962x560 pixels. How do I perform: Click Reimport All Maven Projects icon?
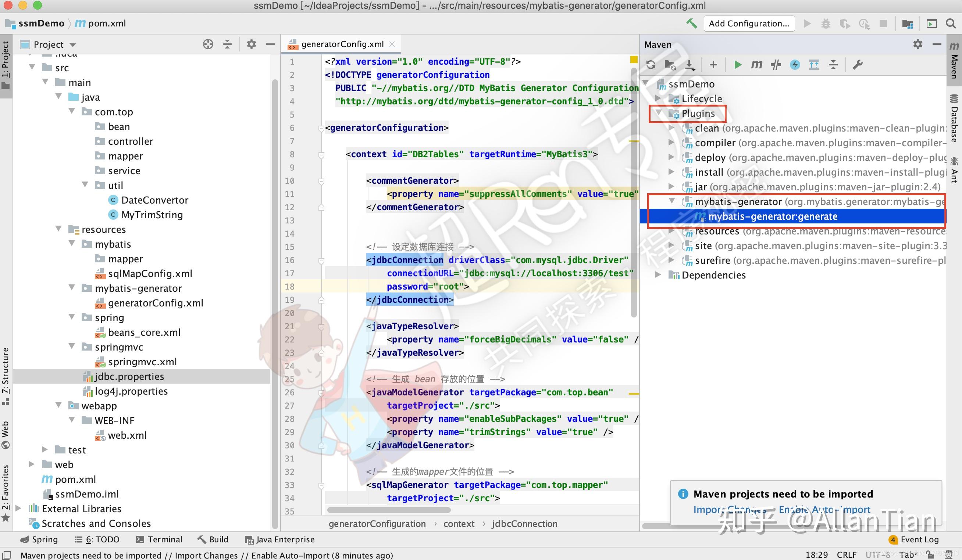651,65
